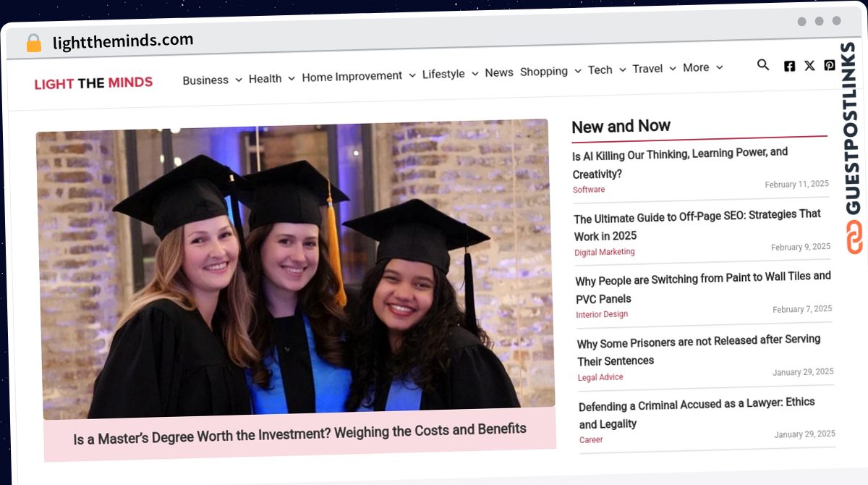868x485 pixels.
Task: Click the padlock icon in address bar
Action: 33,43
